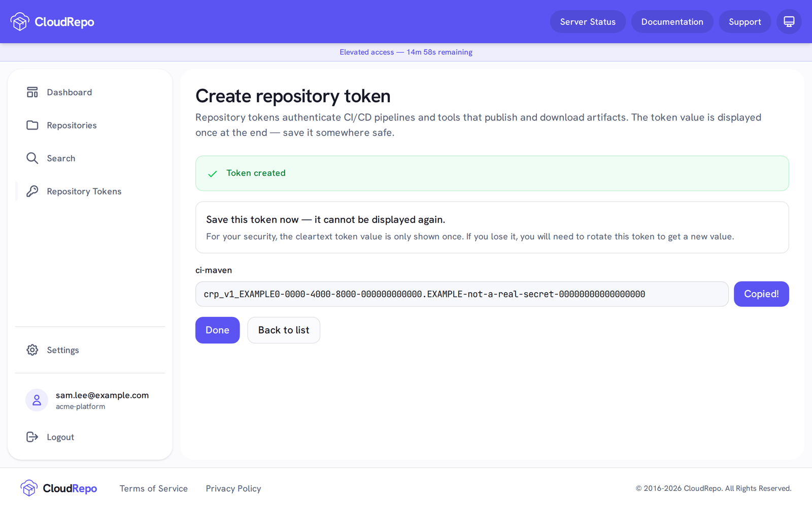Click the Search magnifier icon in the sidebar

point(32,158)
